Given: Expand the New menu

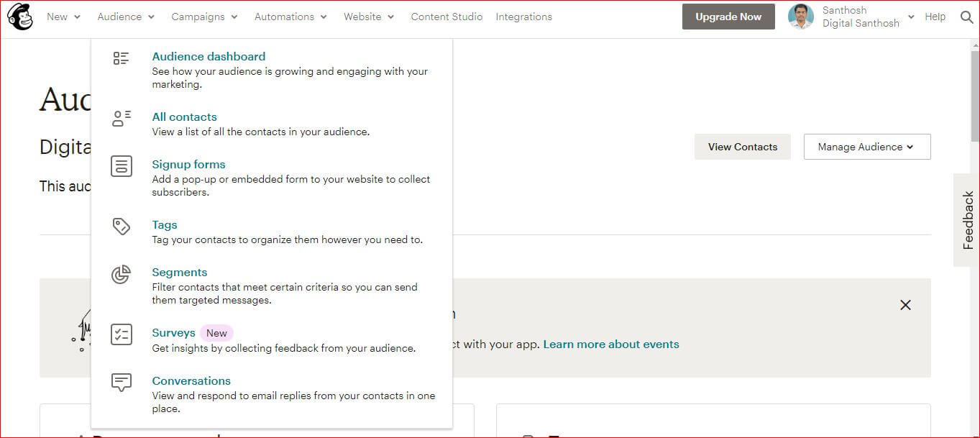Looking at the screenshot, I should (x=63, y=17).
